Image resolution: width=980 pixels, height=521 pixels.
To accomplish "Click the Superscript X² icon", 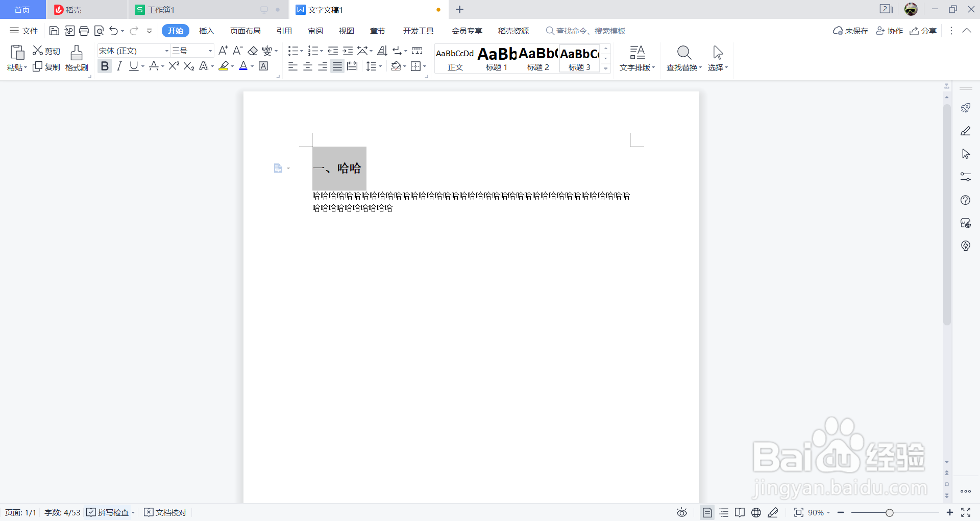I will [174, 66].
